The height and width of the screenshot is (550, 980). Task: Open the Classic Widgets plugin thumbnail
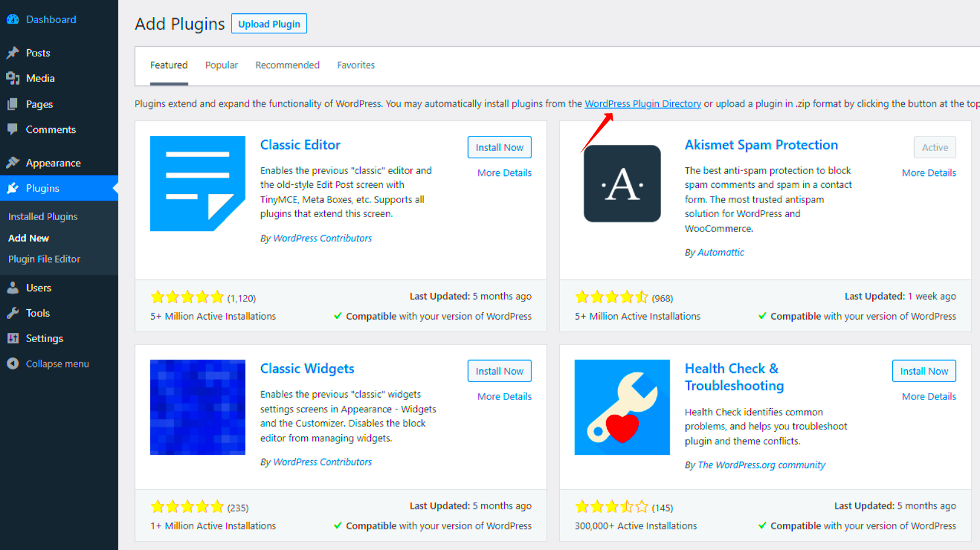(x=198, y=407)
